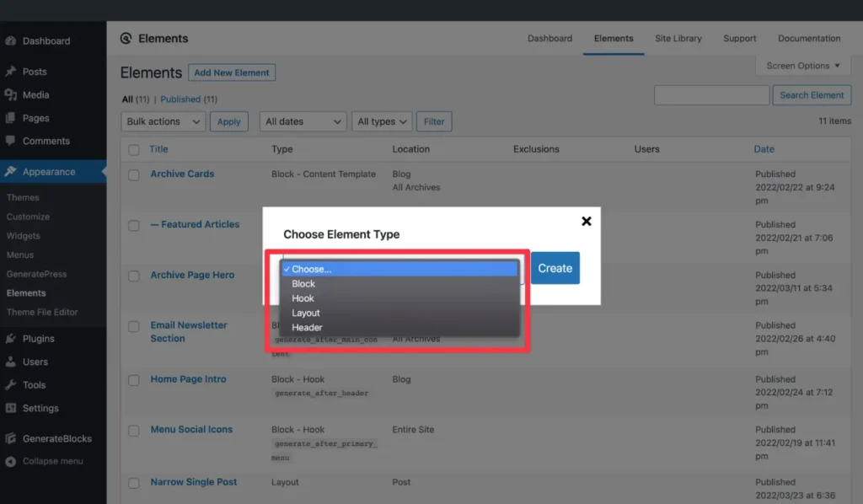Check the Menu Social Icons row checkbox
The image size is (863, 504).
[134, 431]
